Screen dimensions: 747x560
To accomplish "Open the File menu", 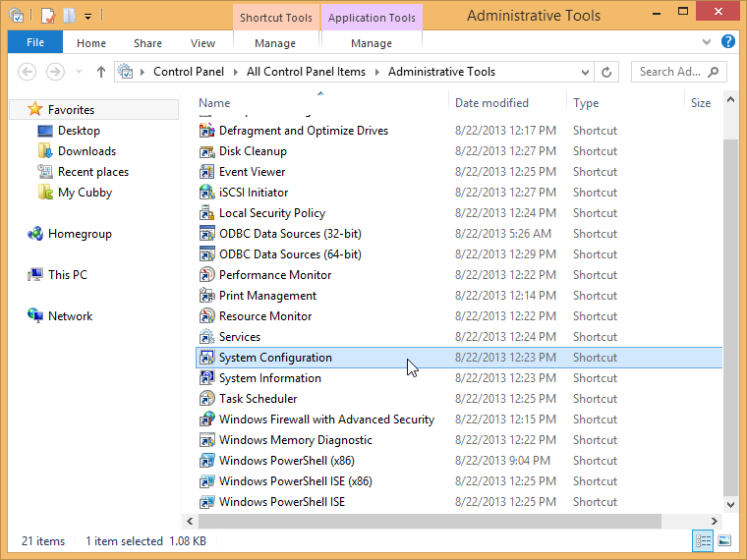I will click(35, 42).
